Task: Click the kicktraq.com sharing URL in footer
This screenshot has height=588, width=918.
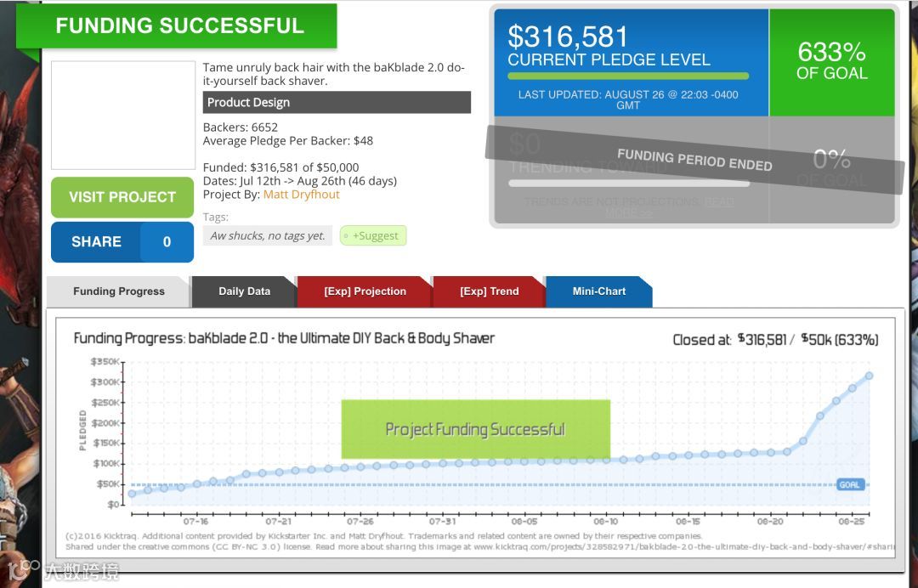Action: click(x=683, y=546)
